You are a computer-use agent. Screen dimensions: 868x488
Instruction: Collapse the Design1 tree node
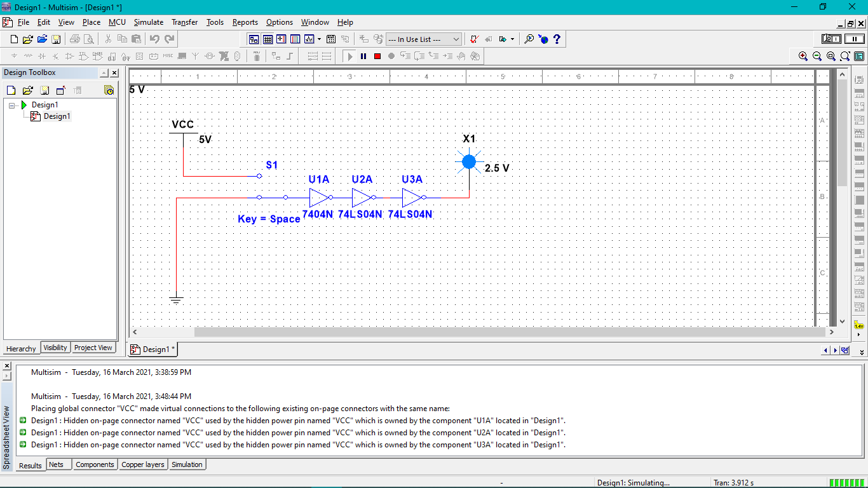click(x=13, y=105)
